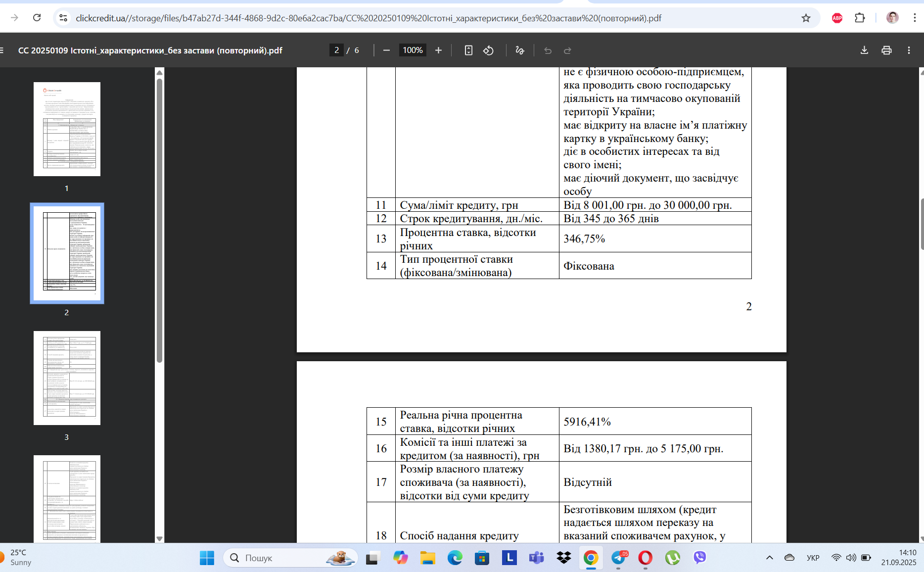Viewport: 924px width, 572px height.
Task: Switch the УКР input language
Action: click(813, 558)
